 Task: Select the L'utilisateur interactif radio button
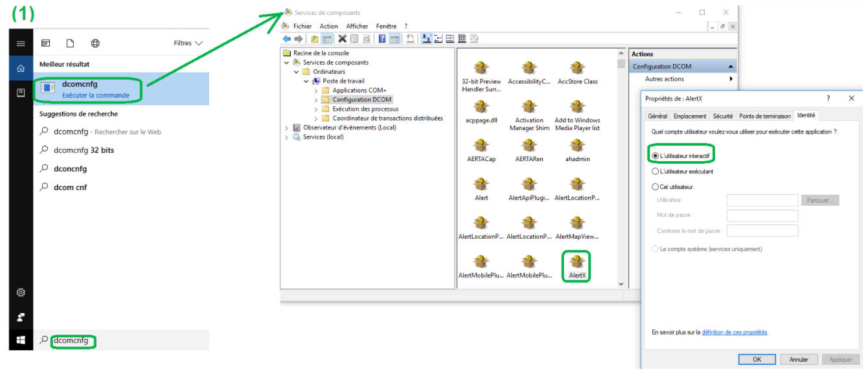tap(655, 157)
